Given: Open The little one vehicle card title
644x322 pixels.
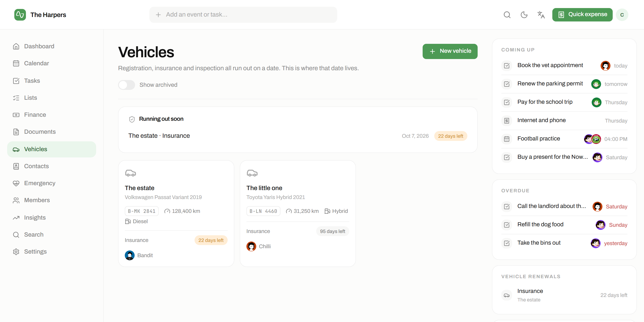Looking at the screenshot, I should click(264, 188).
